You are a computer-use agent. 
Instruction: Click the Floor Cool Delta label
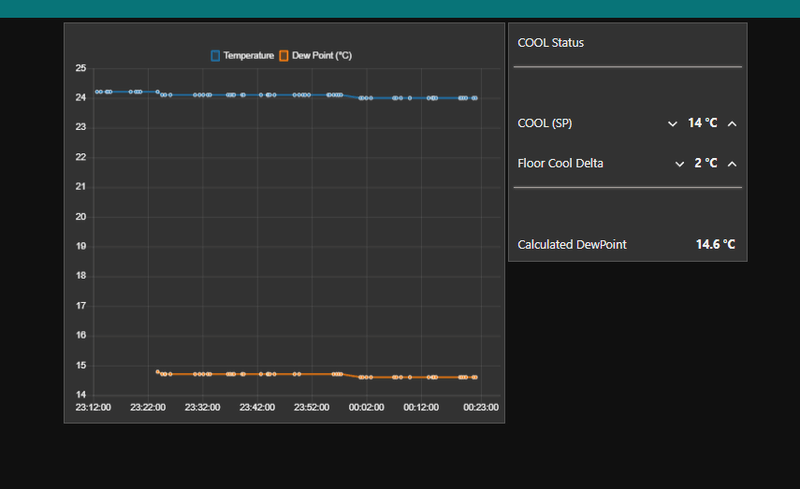561,163
